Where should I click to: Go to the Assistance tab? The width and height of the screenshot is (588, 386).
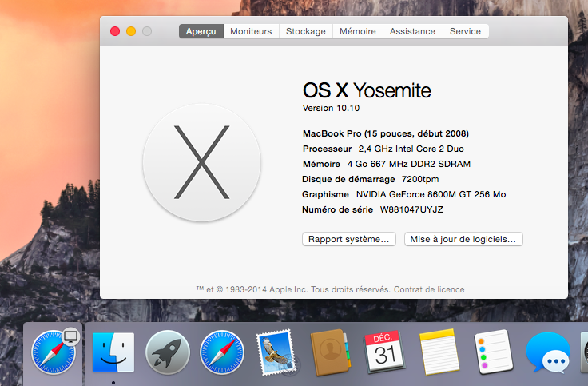[x=412, y=31]
